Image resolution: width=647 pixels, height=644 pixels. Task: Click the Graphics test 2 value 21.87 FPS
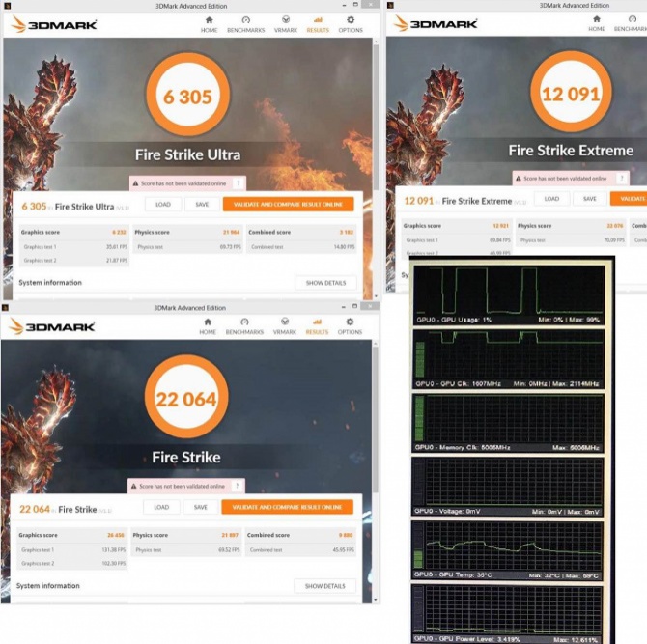(117, 261)
